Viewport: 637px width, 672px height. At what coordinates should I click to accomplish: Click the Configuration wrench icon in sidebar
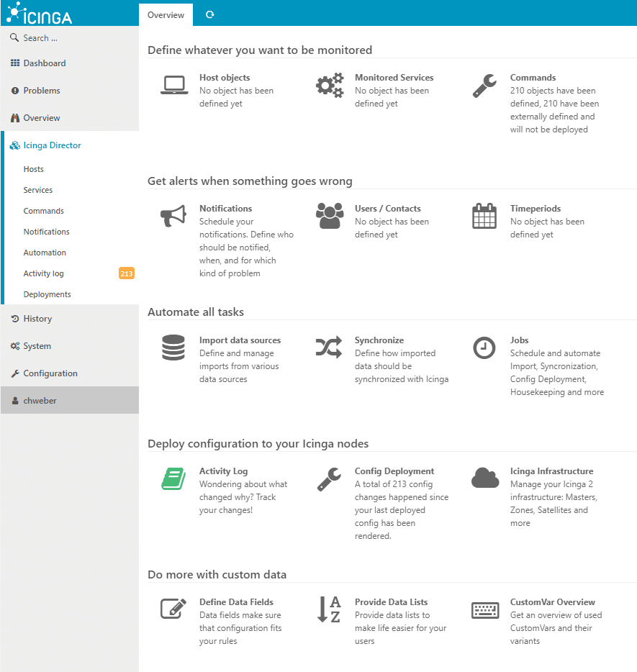(15, 373)
